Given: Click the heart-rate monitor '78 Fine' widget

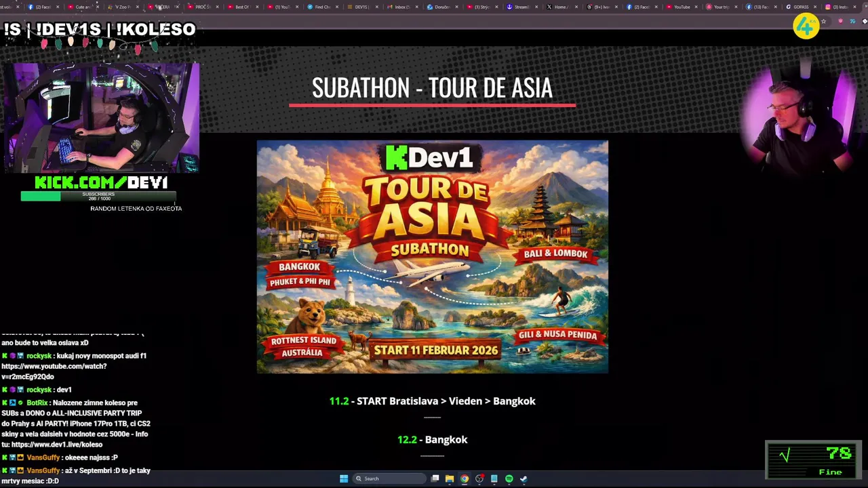Looking at the screenshot, I should [813, 460].
